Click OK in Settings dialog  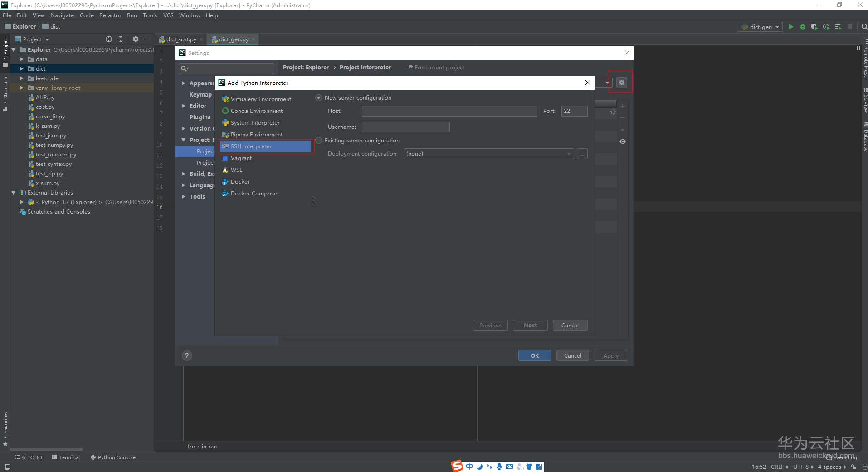pos(535,355)
